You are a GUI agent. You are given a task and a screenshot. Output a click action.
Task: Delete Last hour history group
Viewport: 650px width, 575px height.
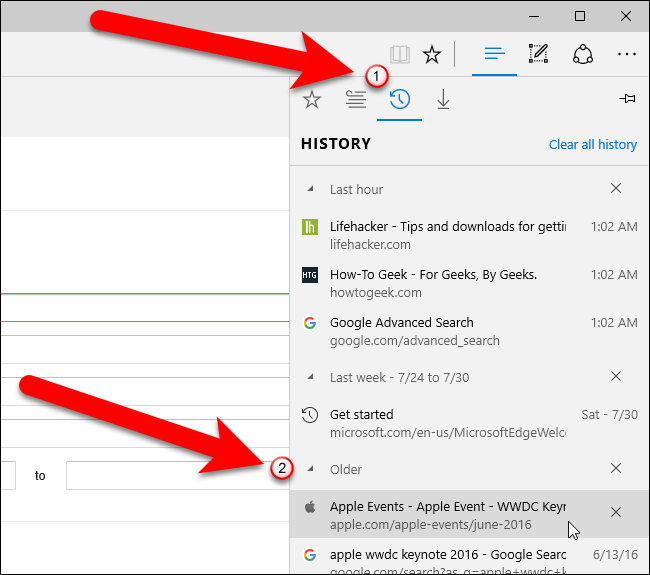pyautogui.click(x=616, y=188)
